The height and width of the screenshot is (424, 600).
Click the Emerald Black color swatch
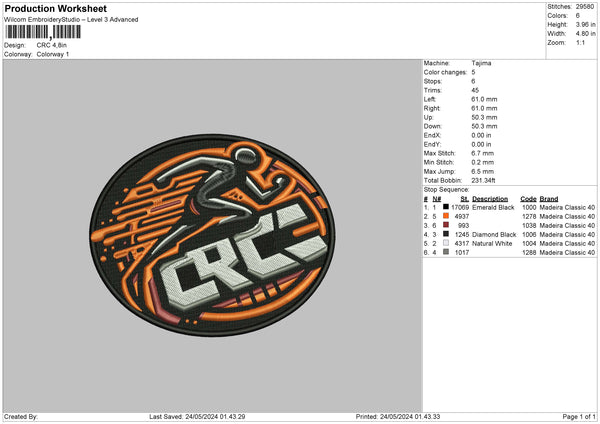click(x=446, y=207)
